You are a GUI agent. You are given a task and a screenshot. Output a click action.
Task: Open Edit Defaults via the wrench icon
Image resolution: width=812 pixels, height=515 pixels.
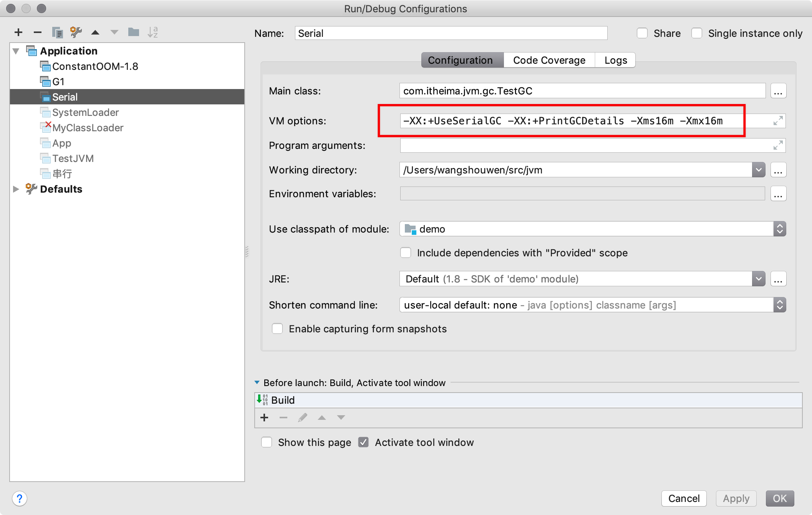pyautogui.click(x=76, y=32)
